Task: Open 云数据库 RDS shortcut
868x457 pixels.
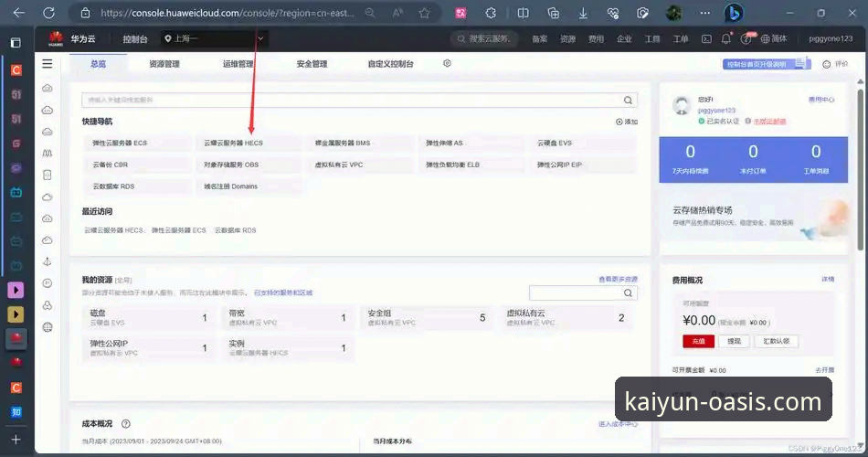Action: pos(137,186)
